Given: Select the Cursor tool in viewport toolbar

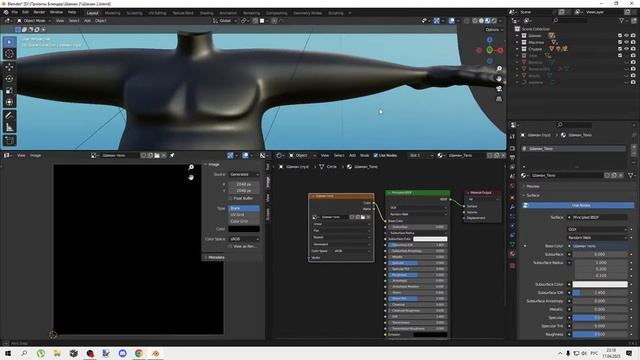Looking at the screenshot, I should [x=10, y=53].
